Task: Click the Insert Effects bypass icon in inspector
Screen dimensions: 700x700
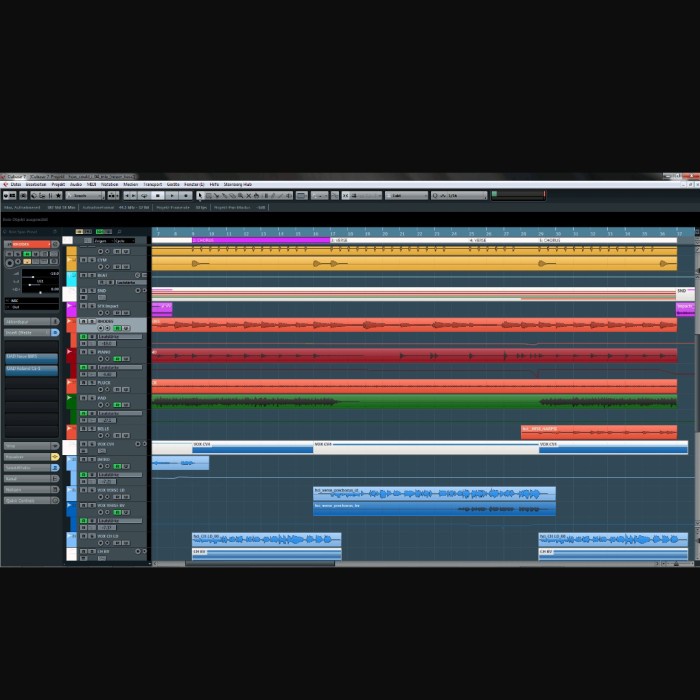Action: pyautogui.click(x=55, y=332)
